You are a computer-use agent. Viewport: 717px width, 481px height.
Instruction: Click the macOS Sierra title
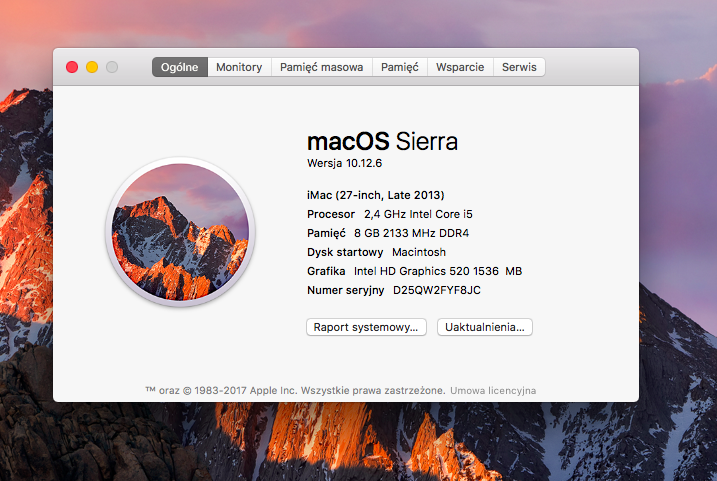(382, 141)
